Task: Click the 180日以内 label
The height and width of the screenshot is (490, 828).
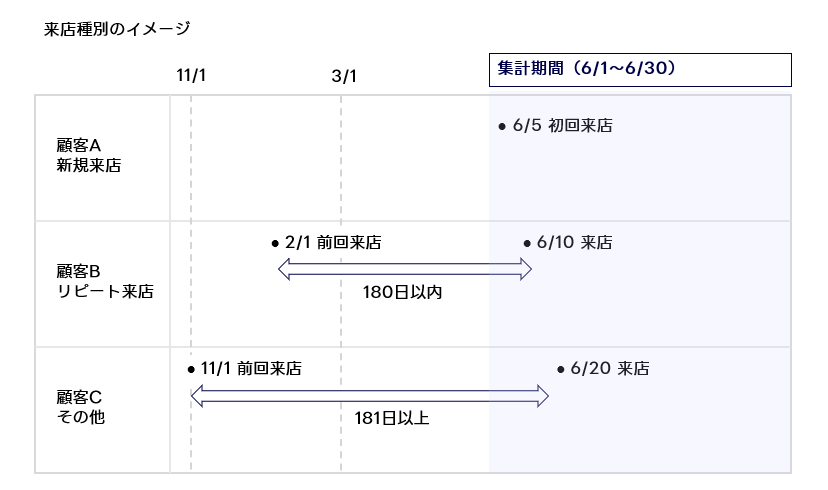Action: (402, 292)
